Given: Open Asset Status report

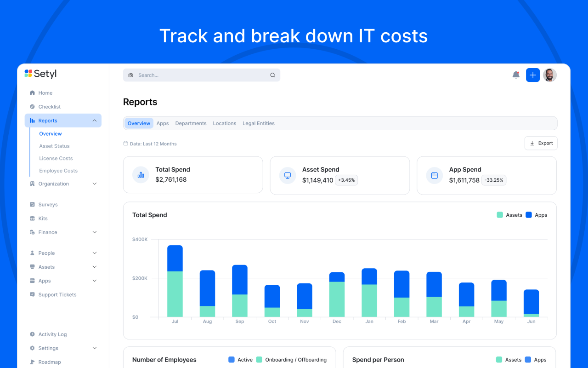Looking at the screenshot, I should pos(54,146).
